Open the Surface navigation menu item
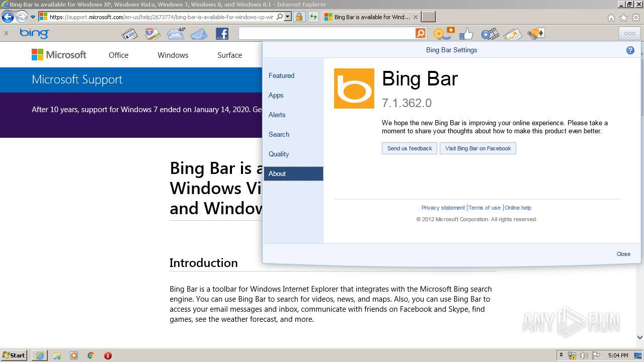 pos(229,55)
